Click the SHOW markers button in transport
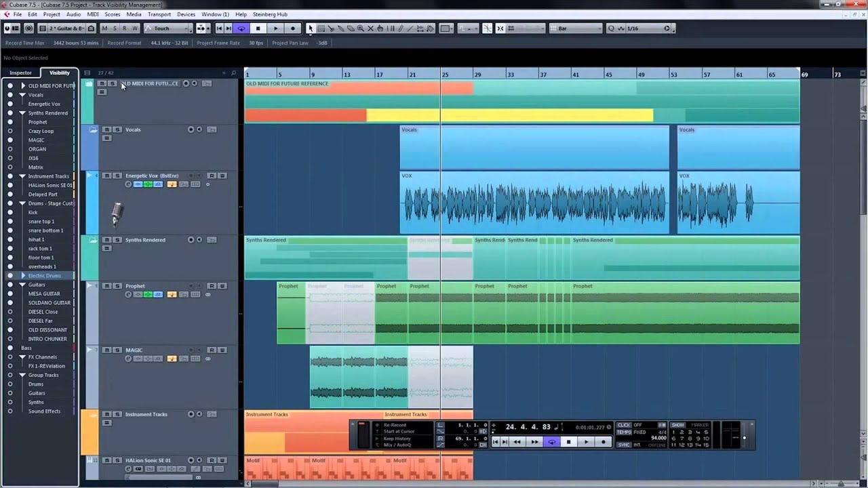Image resolution: width=868 pixels, height=488 pixels. coord(677,425)
